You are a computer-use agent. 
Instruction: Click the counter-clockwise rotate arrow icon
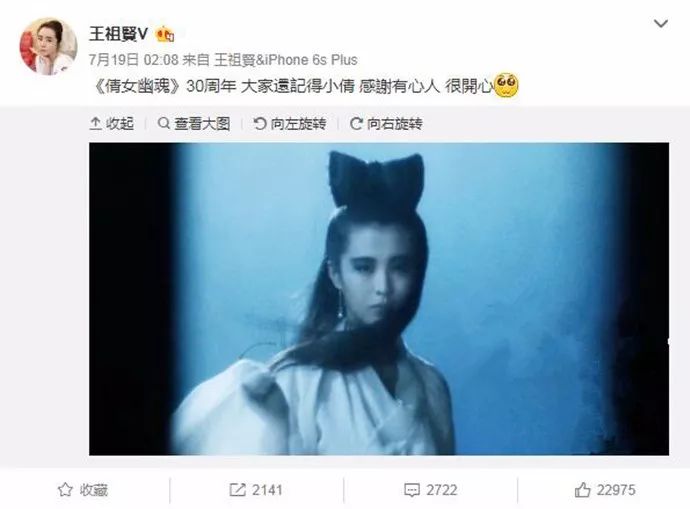click(x=260, y=124)
